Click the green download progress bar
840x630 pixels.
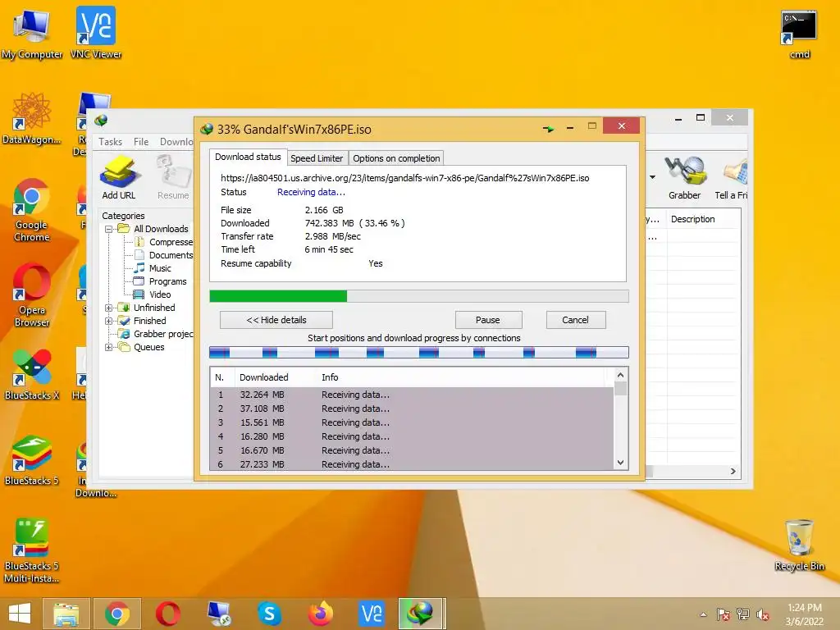pos(419,296)
